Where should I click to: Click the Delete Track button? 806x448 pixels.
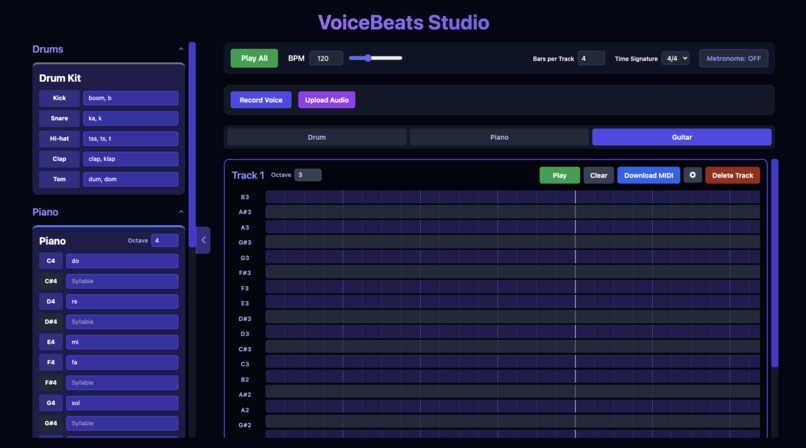732,175
